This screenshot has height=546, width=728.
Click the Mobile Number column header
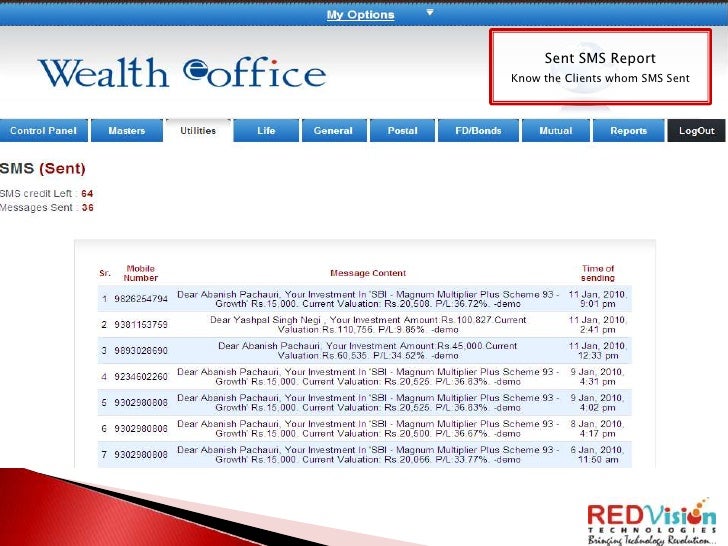point(141,273)
